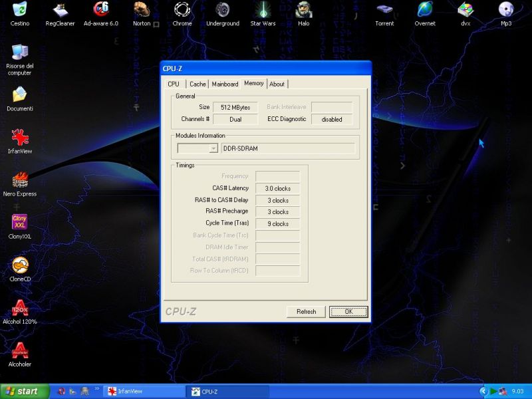Click Cycle Time (Tras) 9 clocks value
This screenshot has width=532, height=399.
pos(277,223)
